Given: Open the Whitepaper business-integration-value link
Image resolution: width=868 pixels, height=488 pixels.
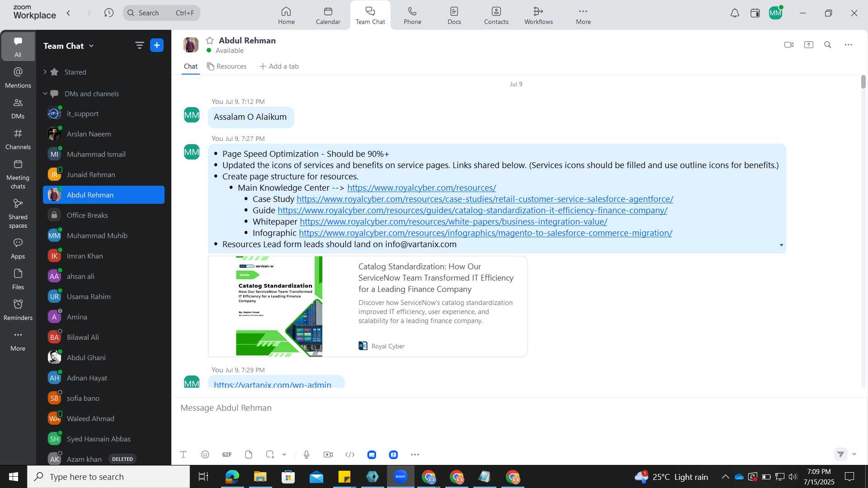Looking at the screenshot, I should coord(453,221).
